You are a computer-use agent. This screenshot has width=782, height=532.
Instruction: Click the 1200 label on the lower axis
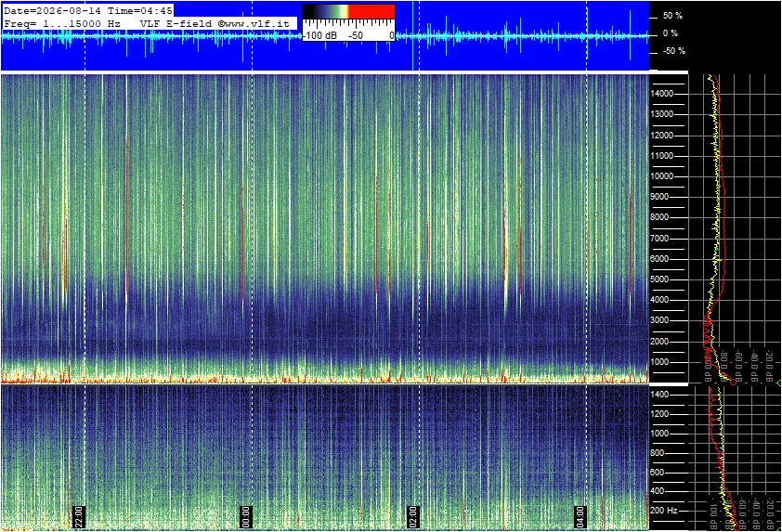pyautogui.click(x=659, y=414)
